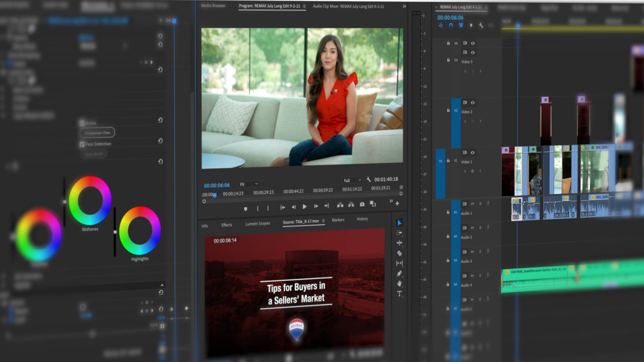The image size is (644, 362).
Task: Select the Hand tool
Action: pyautogui.click(x=399, y=284)
